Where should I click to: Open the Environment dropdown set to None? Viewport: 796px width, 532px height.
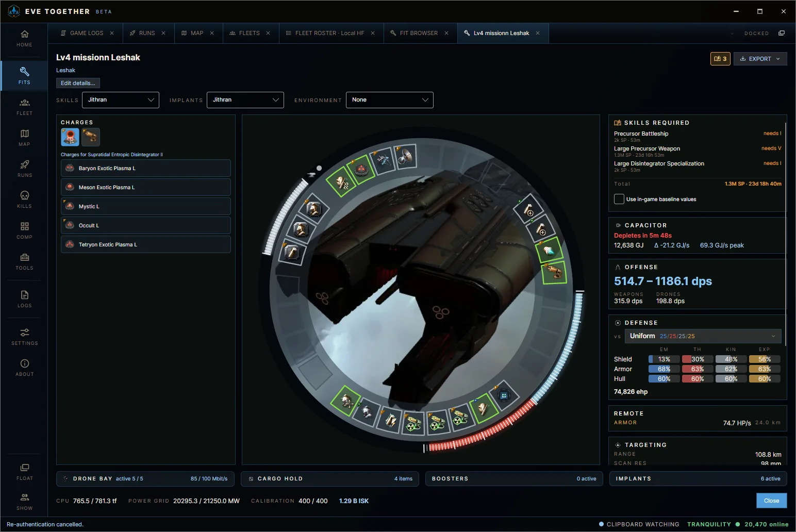[390, 100]
